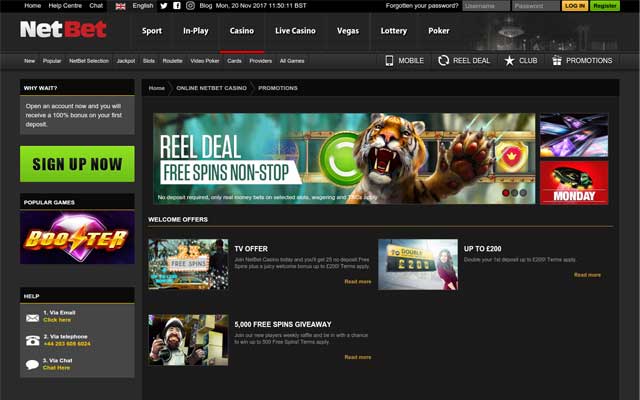Open the TV Offer free spins thumbnail
Image resolution: width=640 pixels, height=400 pixels.
(188, 264)
